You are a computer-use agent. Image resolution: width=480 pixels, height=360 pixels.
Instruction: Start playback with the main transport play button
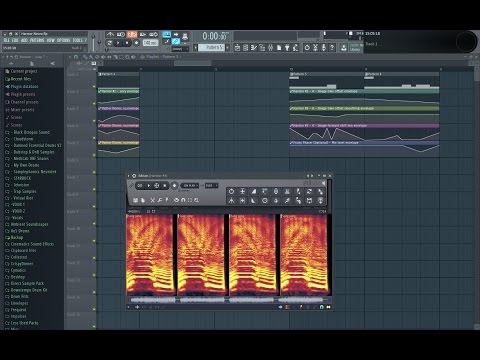tap(118, 43)
